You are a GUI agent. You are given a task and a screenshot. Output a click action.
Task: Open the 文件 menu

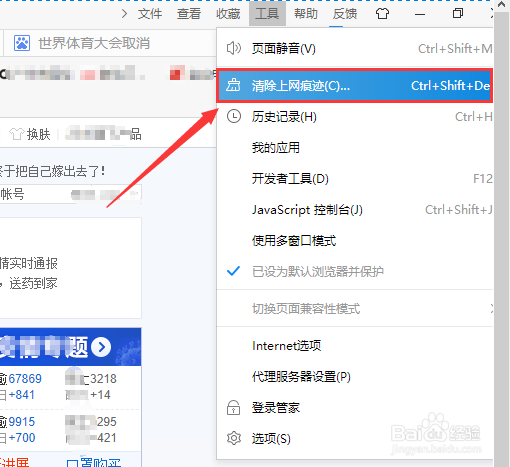pos(150,14)
